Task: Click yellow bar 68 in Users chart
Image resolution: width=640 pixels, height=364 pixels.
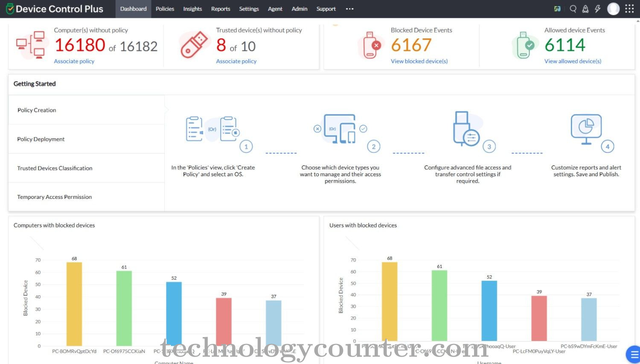Action: 390,301
